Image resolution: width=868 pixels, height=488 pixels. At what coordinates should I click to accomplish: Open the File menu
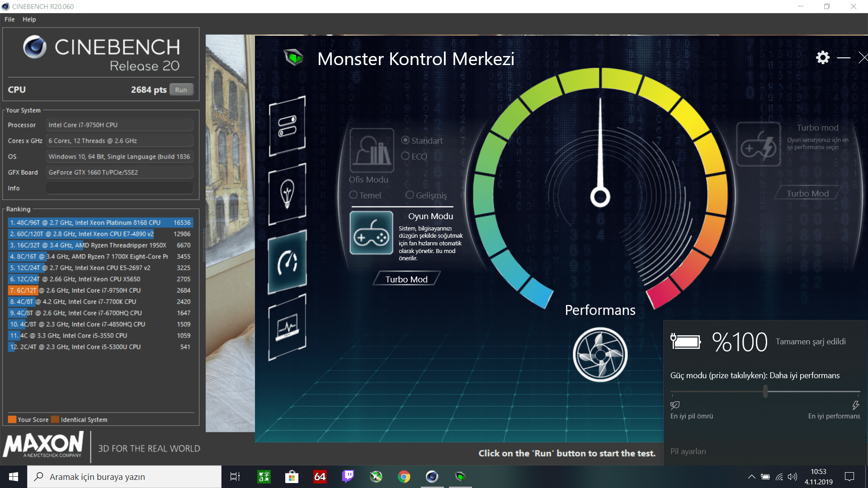(x=9, y=19)
